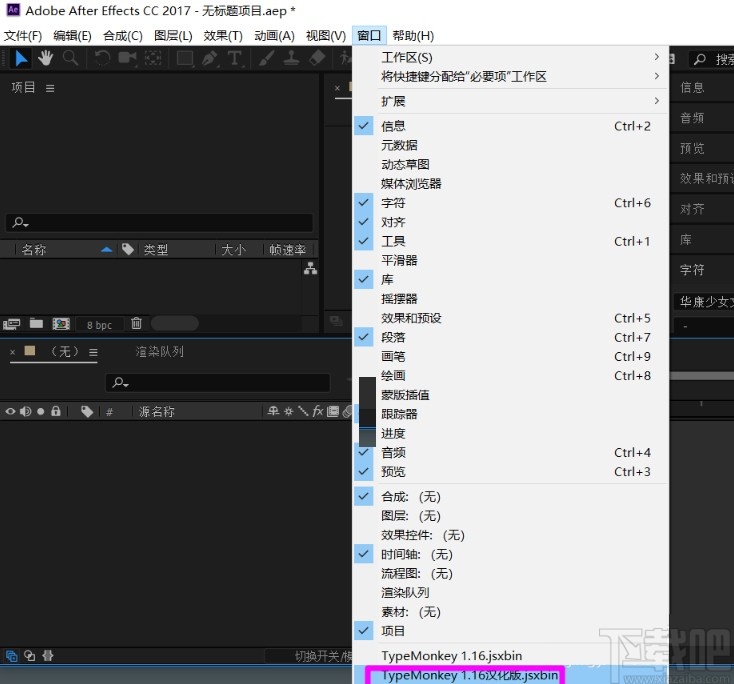
Task: Click the lock column header
Action: (x=56, y=412)
